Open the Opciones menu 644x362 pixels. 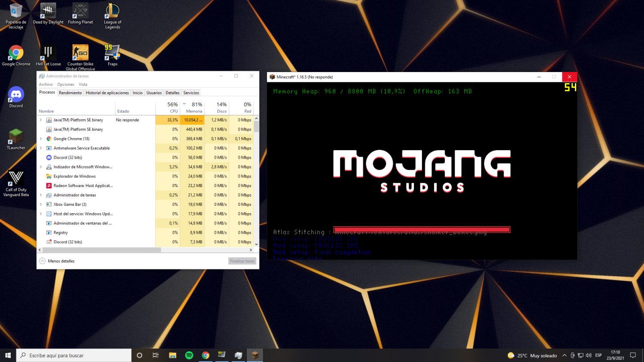[x=66, y=84]
